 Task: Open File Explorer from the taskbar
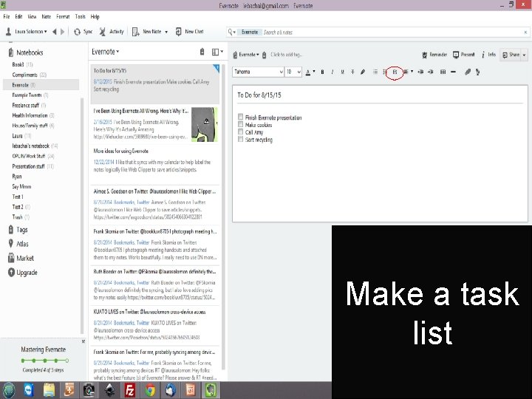click(x=49, y=390)
